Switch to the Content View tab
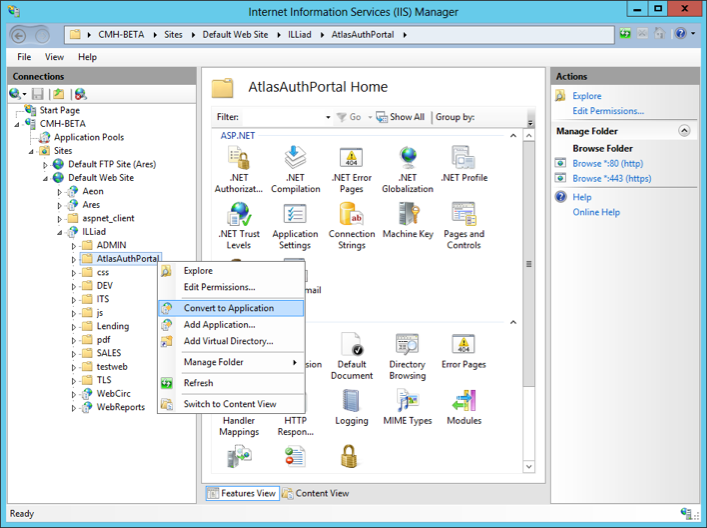707x528 pixels. pos(316,493)
